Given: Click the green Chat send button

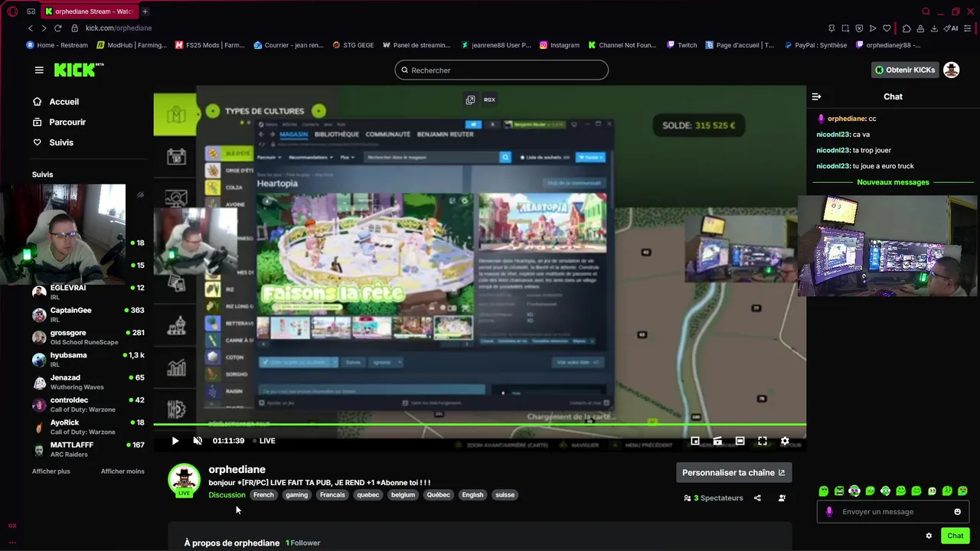Looking at the screenshot, I should (x=955, y=536).
